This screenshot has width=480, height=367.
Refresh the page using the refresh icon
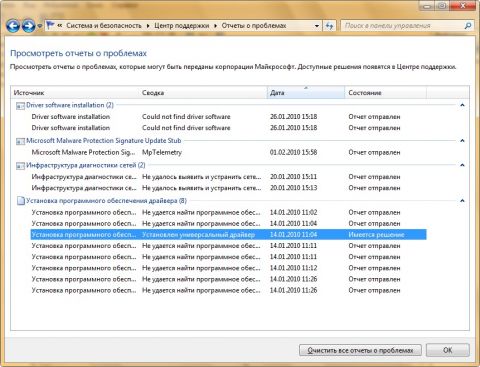[x=330, y=26]
